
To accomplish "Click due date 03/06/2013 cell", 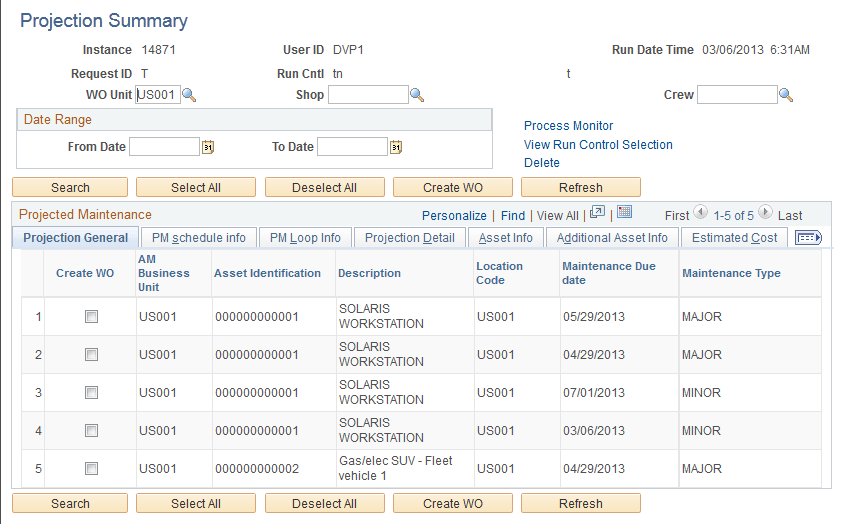I will click(594, 431).
